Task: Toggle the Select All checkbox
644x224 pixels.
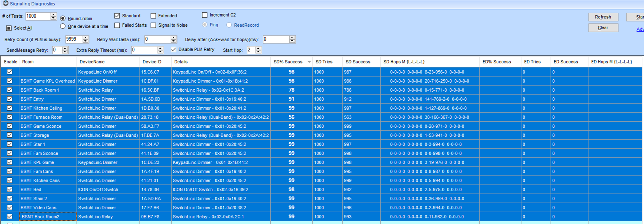Action: [x=9, y=28]
